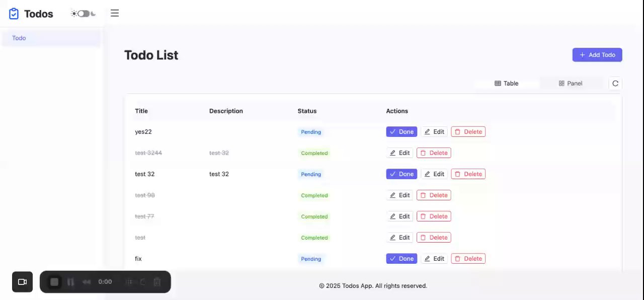Open the hamburger menu icon
The image size is (644, 300).
tap(115, 13)
